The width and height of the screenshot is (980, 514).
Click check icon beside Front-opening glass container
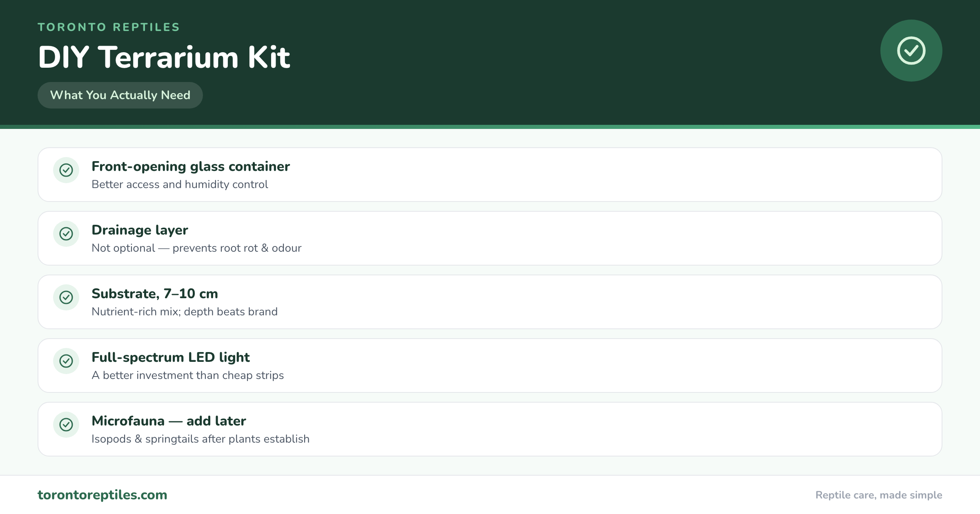(66, 170)
